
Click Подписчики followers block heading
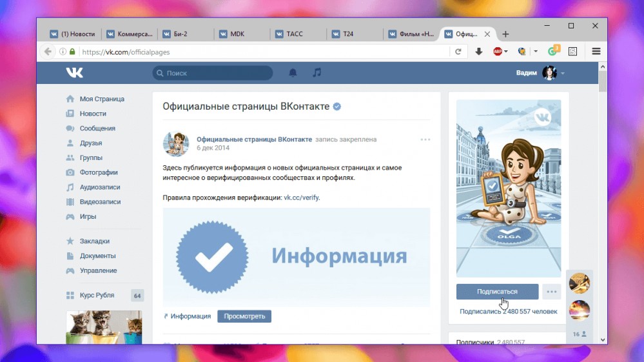pyautogui.click(x=475, y=341)
